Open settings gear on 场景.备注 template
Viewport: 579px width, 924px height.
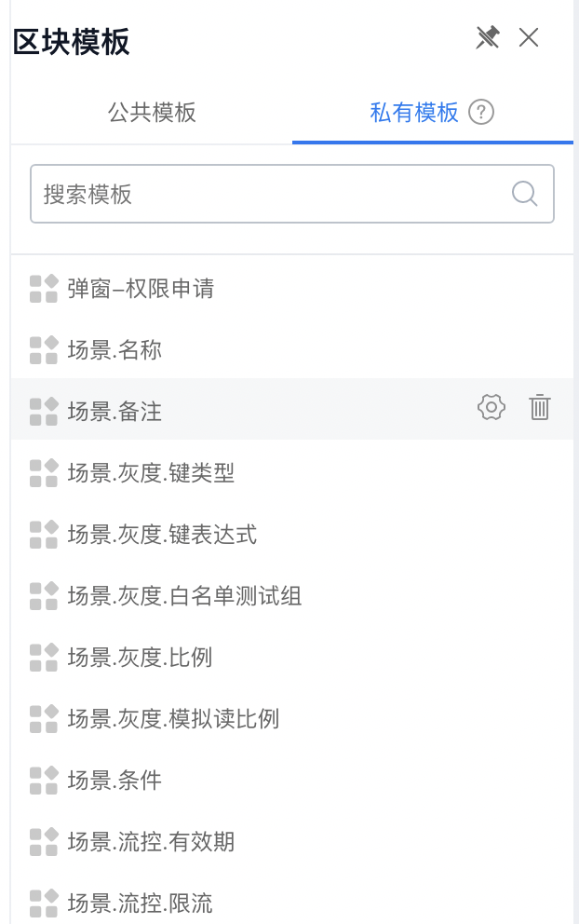point(491,407)
